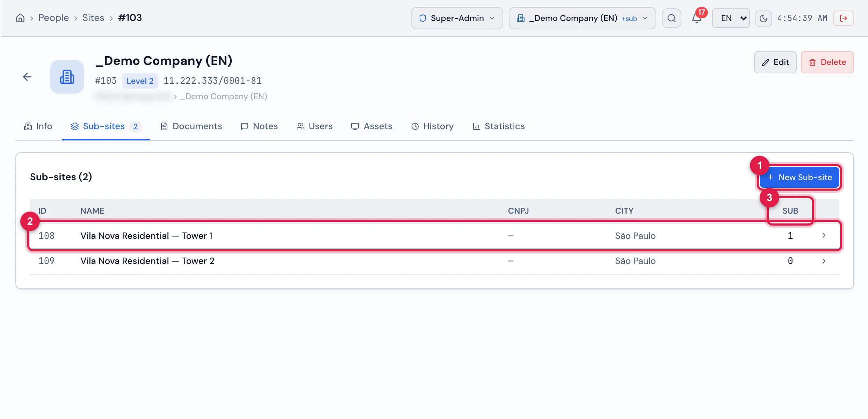Open notifications bell with 17 badge
This screenshot has width=868, height=419.
coord(697,18)
